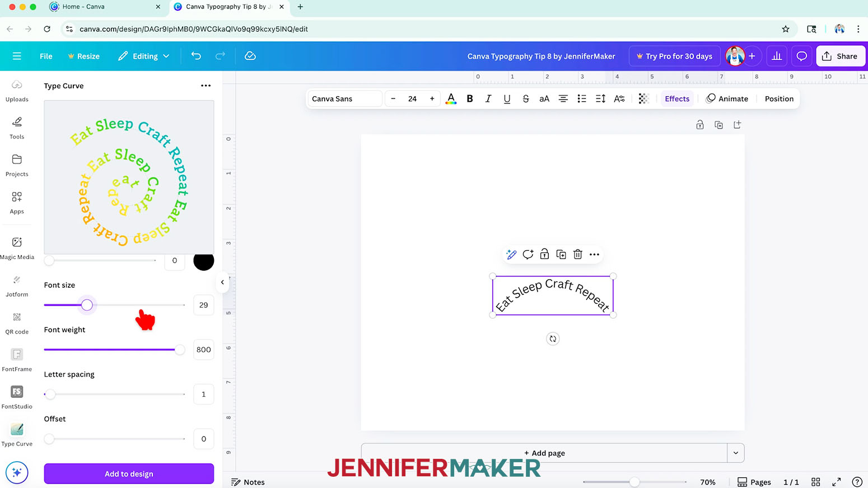Open advanced text settings icon
The height and width of the screenshot is (488, 868).
click(619, 98)
